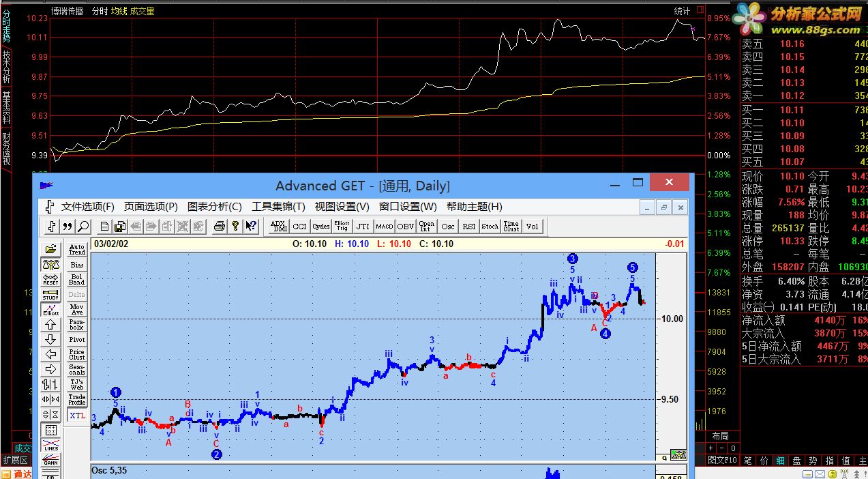868x479 pixels.
Task: Open the RSI indicator
Action: (x=469, y=227)
